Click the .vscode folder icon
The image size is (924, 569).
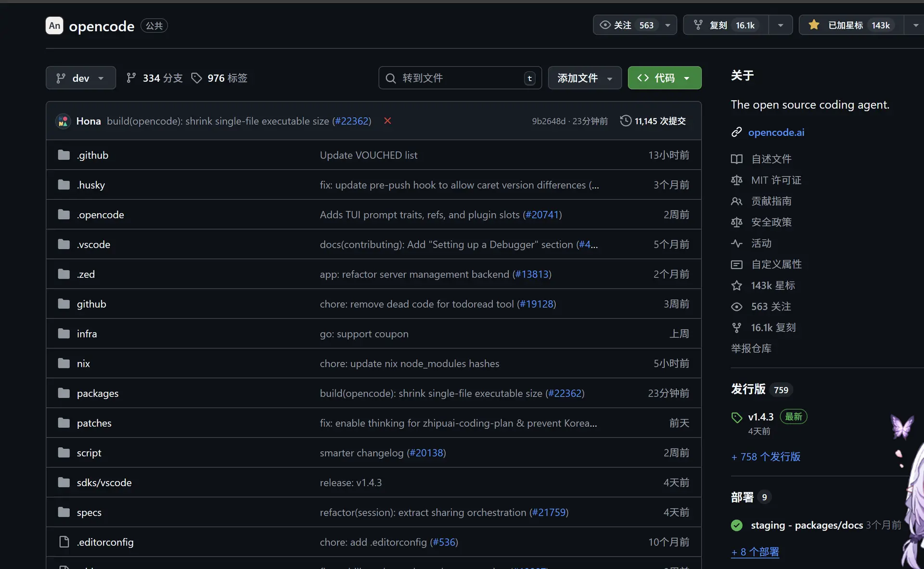pos(64,245)
